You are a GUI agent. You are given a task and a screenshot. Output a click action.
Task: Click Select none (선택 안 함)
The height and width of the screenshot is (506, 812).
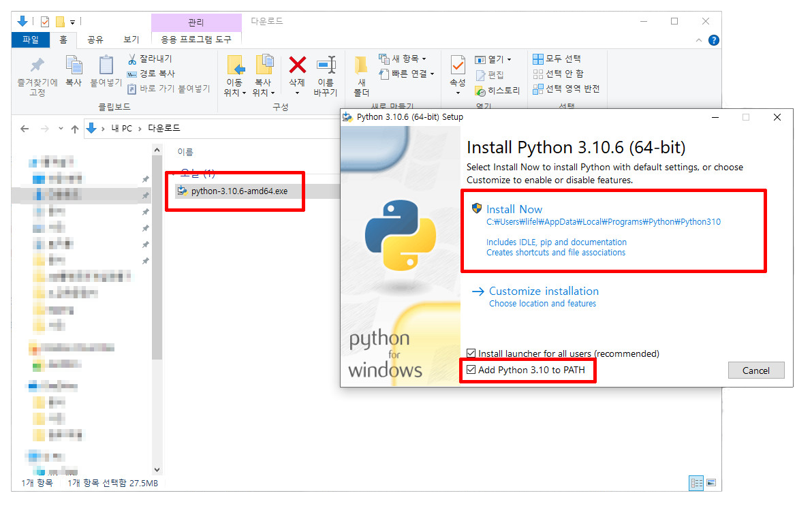[x=559, y=74]
